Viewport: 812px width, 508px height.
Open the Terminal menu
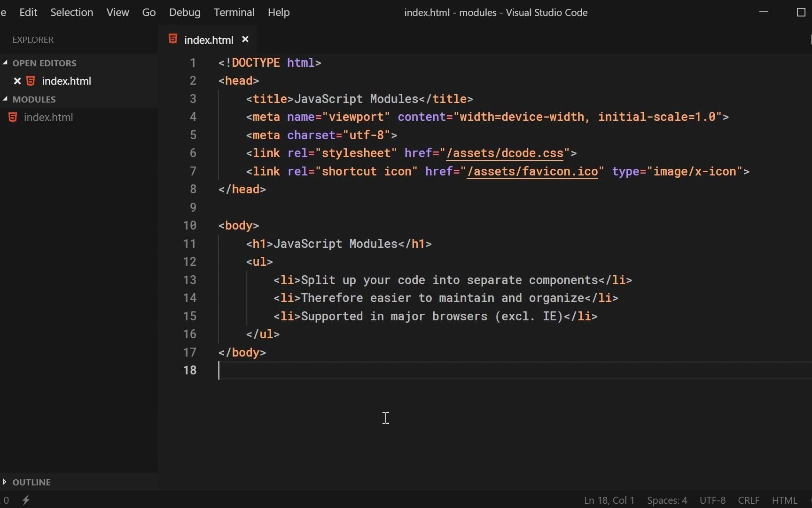(234, 12)
